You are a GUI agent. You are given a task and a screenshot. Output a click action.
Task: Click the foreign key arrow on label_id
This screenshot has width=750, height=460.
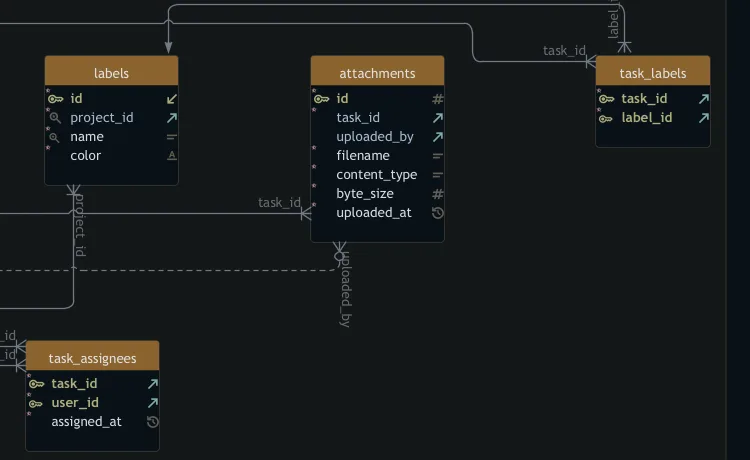pos(704,118)
